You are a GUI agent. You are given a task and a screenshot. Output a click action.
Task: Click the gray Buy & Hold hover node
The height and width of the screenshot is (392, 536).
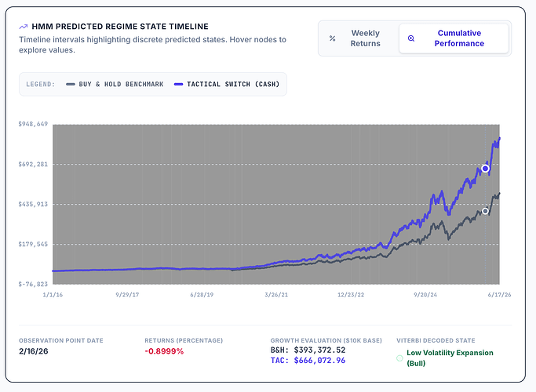485,211
